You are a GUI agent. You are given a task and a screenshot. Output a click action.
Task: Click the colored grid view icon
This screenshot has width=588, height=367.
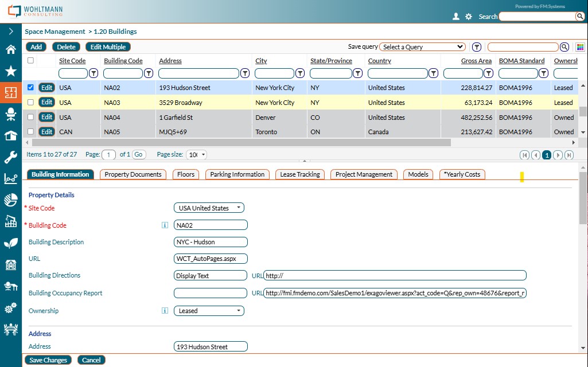click(580, 47)
